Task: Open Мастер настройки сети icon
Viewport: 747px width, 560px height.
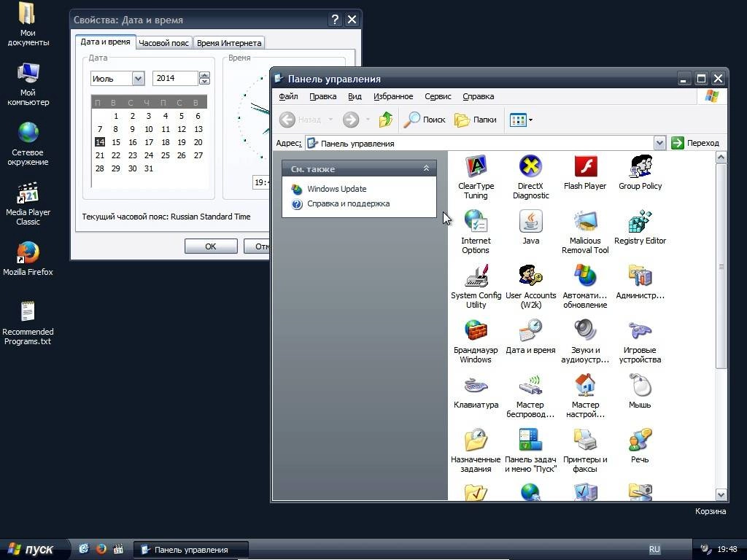Action: coord(585,396)
